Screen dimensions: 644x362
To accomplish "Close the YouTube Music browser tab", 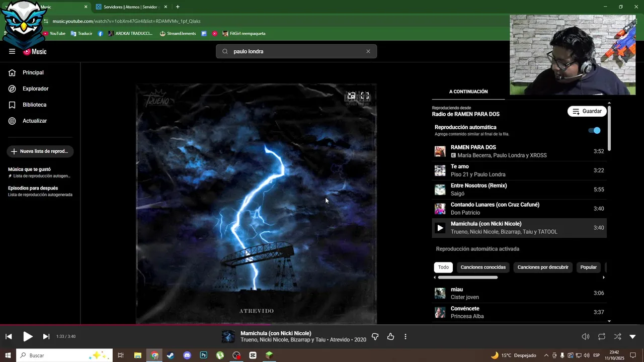I will tap(86, 7).
